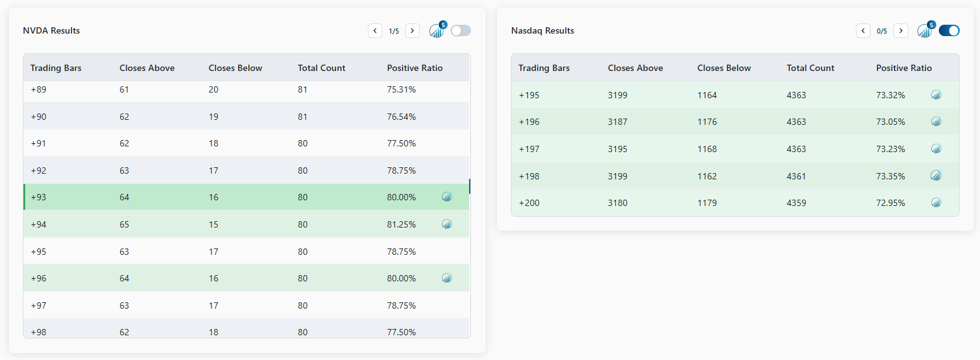Open chart icon in NVDA +93 row
This screenshot has height=360, width=980.
coord(447,197)
